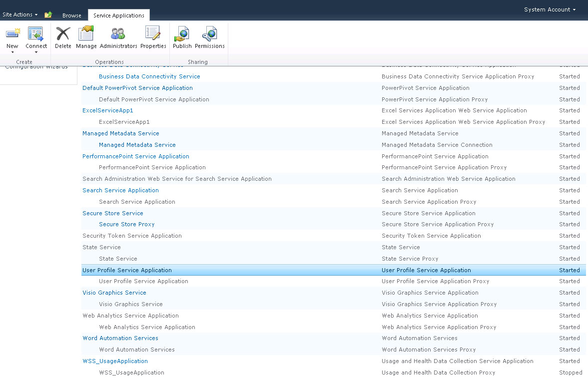Open Business Data Connectivity Service proxy link

coord(149,76)
